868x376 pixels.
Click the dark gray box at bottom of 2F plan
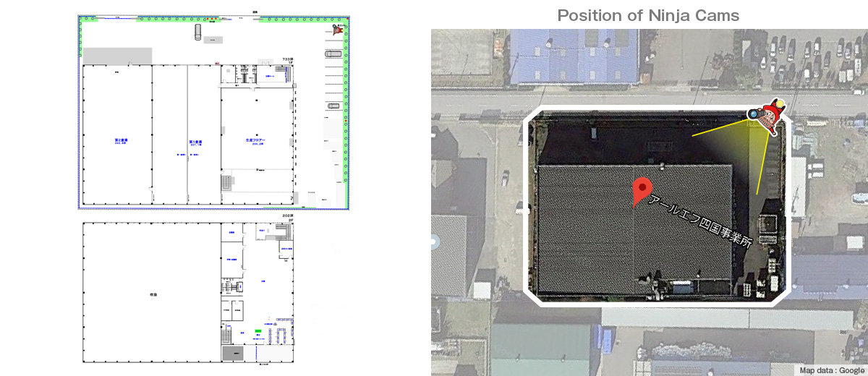click(x=234, y=354)
